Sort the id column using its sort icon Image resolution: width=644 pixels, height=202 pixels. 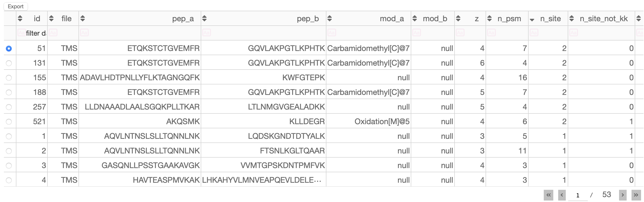click(x=20, y=18)
